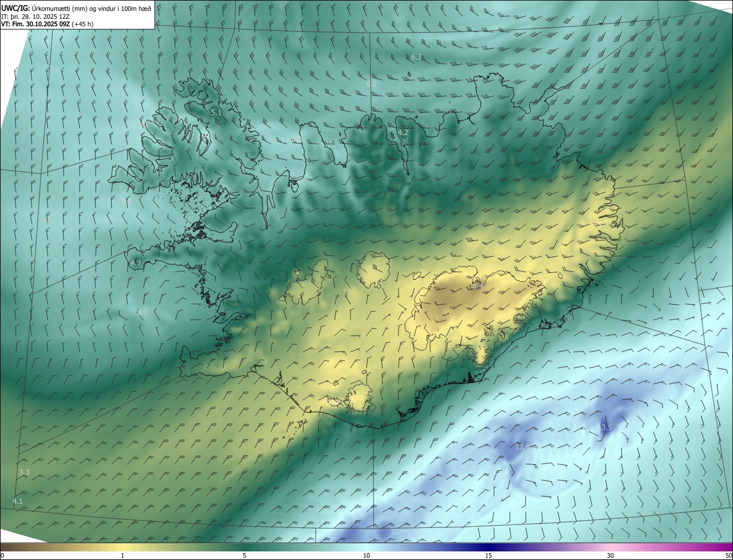733x560 pixels.
Task: Click the colorbar tick label 50
Action: 728,556
